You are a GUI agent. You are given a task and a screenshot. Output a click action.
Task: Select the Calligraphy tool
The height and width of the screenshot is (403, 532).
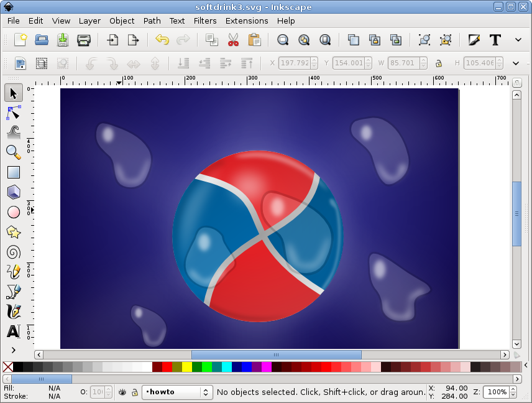click(x=14, y=312)
